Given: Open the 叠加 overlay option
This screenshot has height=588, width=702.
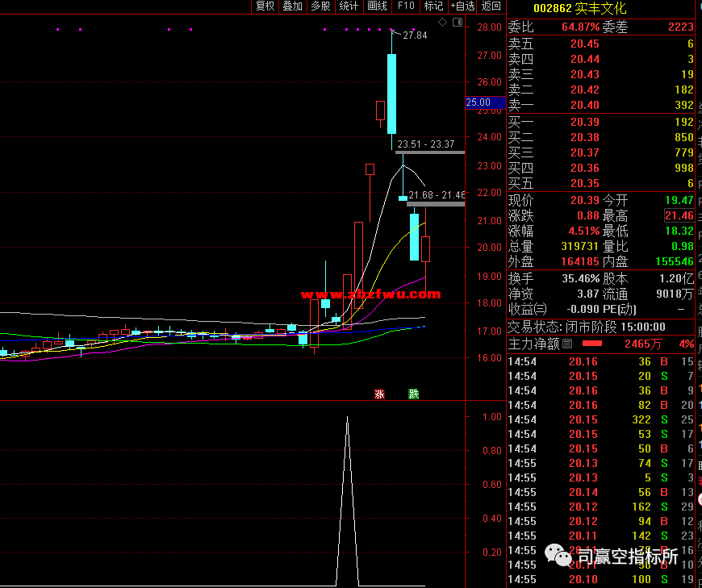Looking at the screenshot, I should click(293, 6).
